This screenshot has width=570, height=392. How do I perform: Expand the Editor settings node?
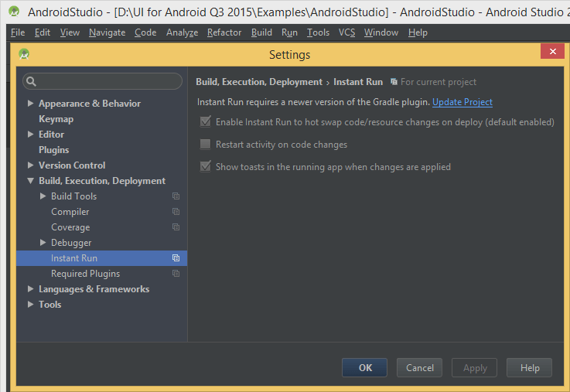30,134
